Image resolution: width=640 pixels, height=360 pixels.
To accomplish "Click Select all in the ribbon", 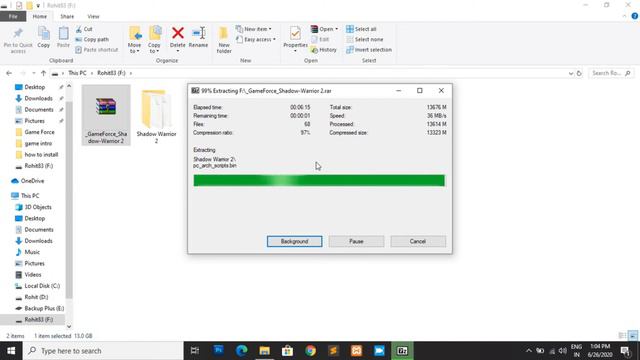I will pos(361,29).
